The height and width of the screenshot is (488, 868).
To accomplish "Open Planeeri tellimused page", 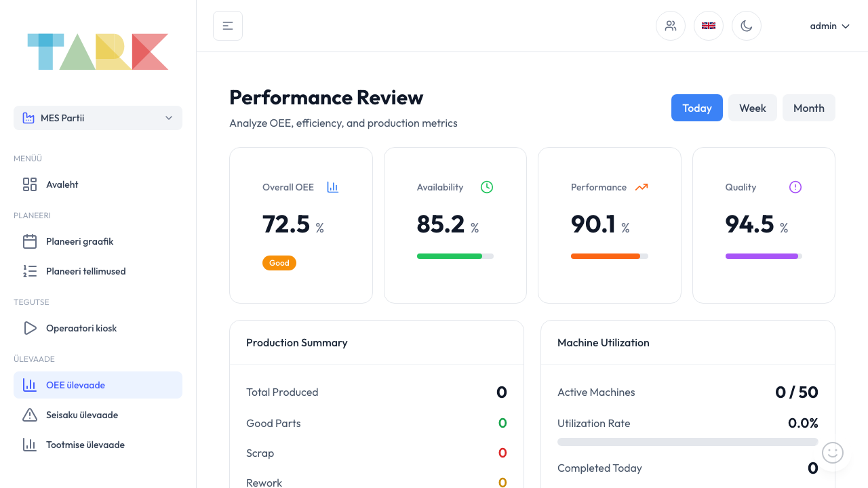I will [x=85, y=271].
